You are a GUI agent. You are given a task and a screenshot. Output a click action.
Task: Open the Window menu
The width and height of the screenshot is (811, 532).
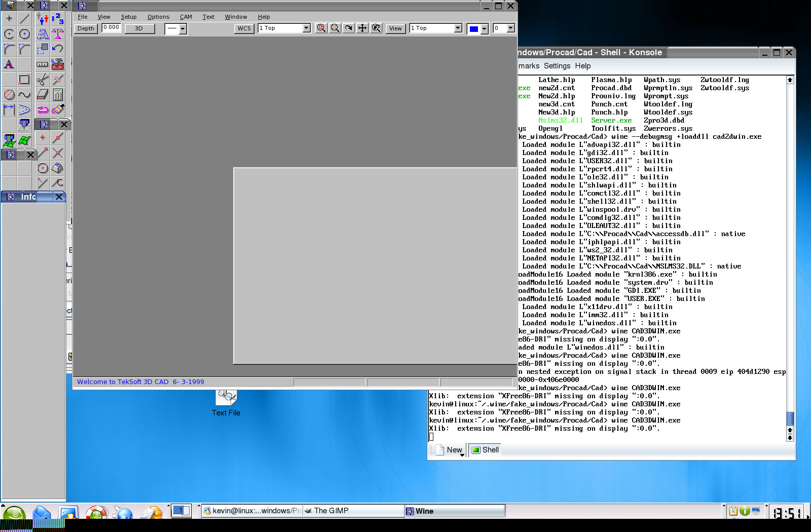tap(236, 17)
